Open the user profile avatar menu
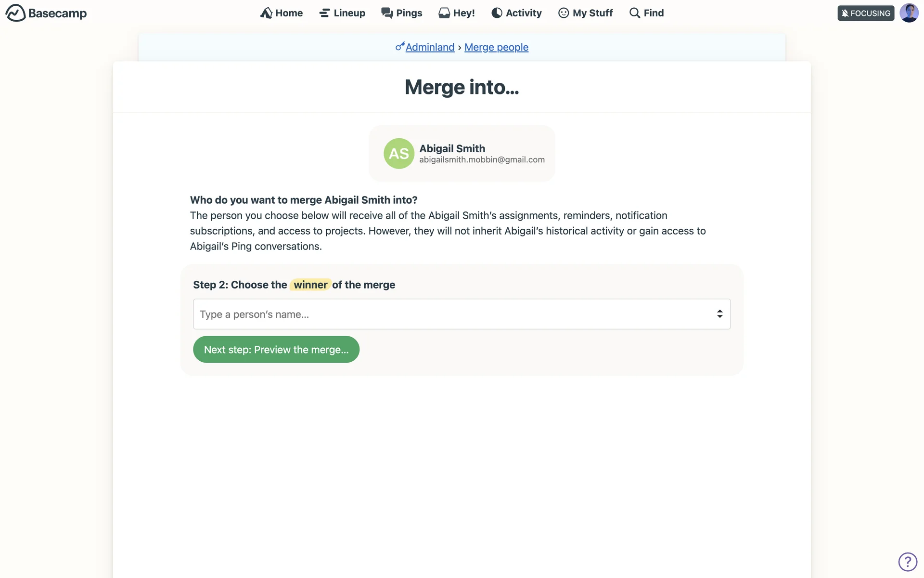 coord(909,13)
